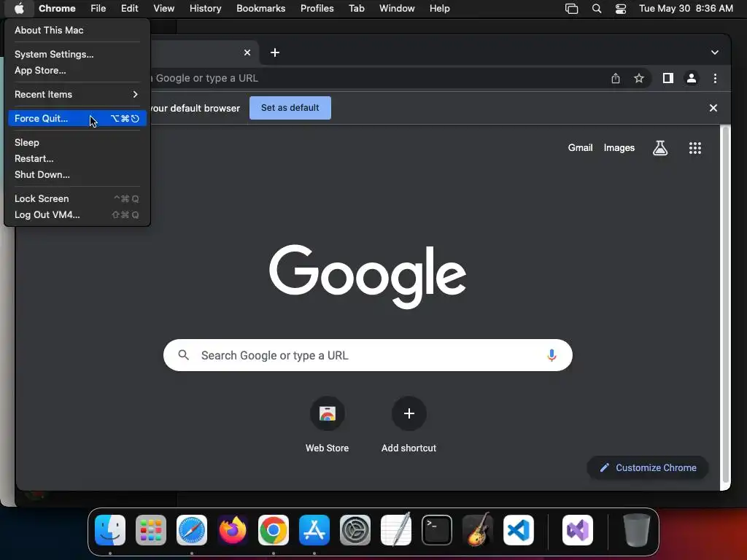The height and width of the screenshot is (560, 747).
Task: Launch Safari from the Dock
Action: [x=192, y=530]
